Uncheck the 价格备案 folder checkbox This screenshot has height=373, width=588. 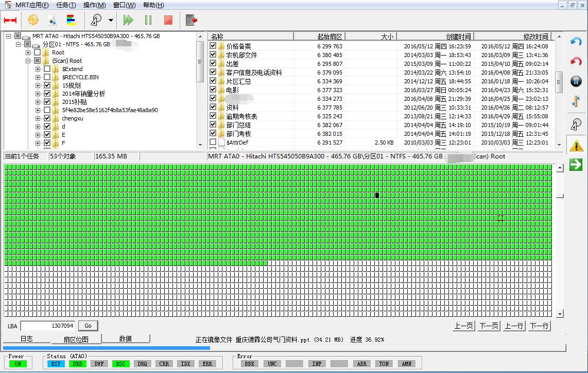pyautogui.click(x=213, y=46)
